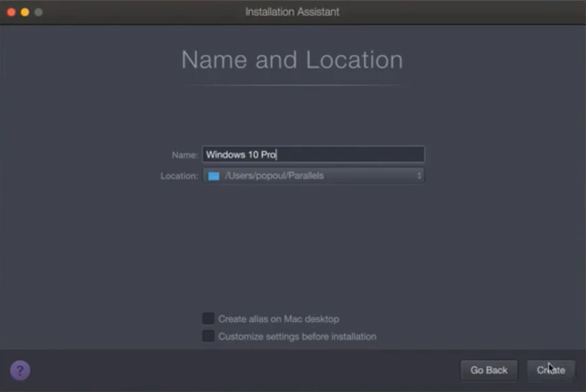
Task: Enable the Create alias on Mac desktop checkbox
Action: coord(208,319)
